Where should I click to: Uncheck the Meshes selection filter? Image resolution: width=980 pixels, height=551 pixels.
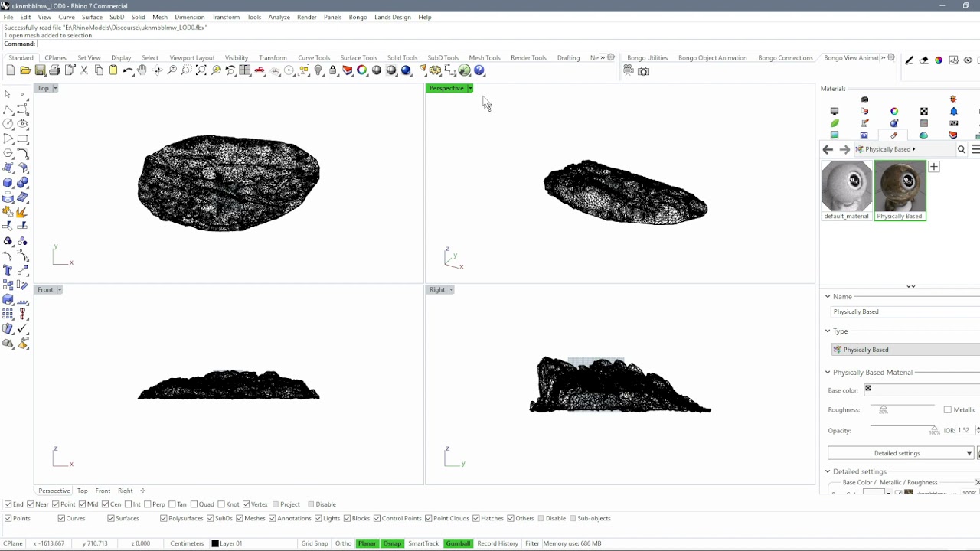coord(238,518)
